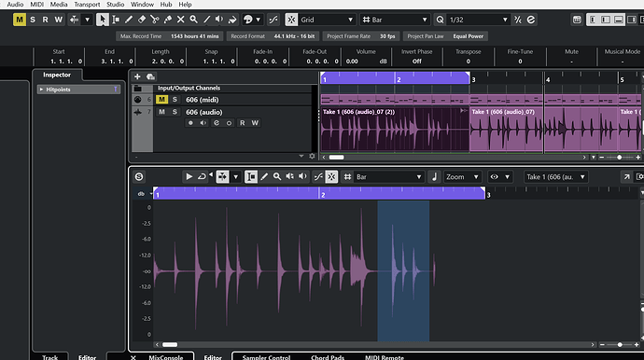This screenshot has height=360, width=644.
Task: Select the Eraser tool in main toolbar
Action: pyautogui.click(x=142, y=20)
